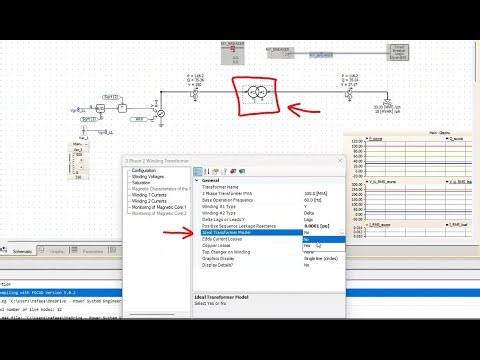Select the categorized view icon in dialog toolbar

[198, 171]
